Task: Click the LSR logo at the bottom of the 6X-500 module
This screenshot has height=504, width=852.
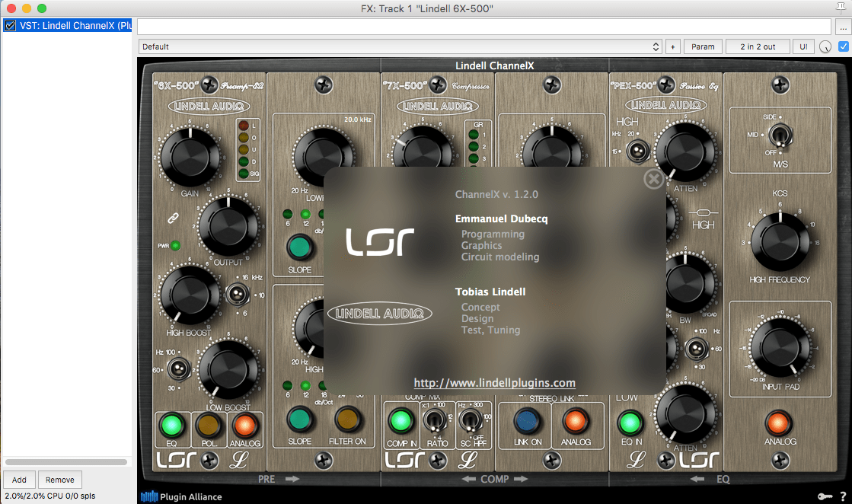Action: 176,460
